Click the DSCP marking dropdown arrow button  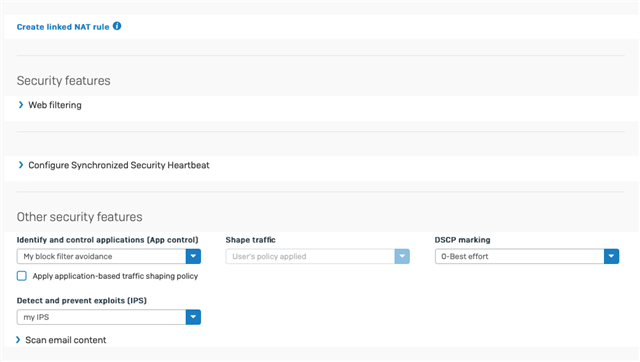click(x=611, y=256)
